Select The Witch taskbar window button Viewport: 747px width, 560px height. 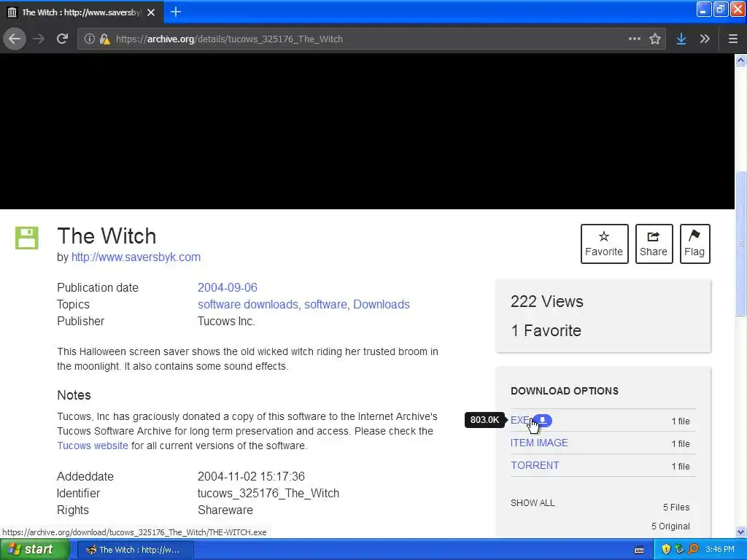click(x=135, y=550)
